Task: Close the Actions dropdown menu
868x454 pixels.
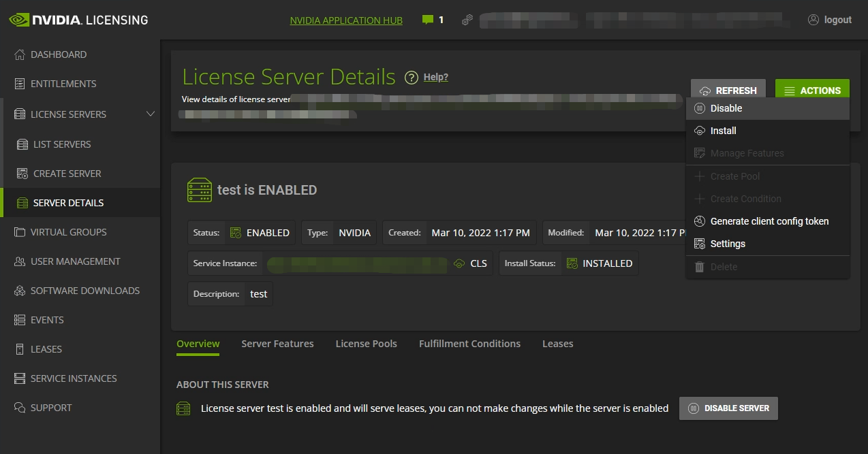Action: pos(812,91)
